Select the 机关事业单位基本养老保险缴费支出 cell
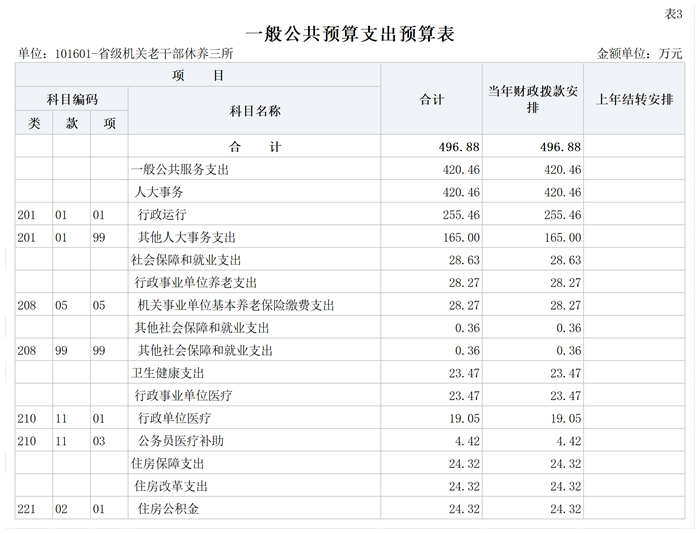This screenshot has height=534, width=700. [235, 305]
